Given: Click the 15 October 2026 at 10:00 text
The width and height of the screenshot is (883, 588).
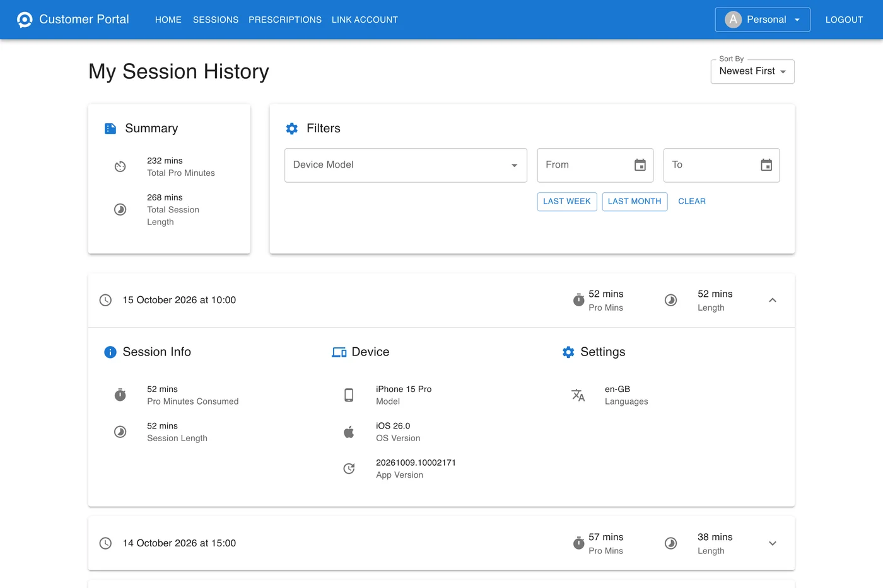Looking at the screenshot, I should (x=179, y=300).
